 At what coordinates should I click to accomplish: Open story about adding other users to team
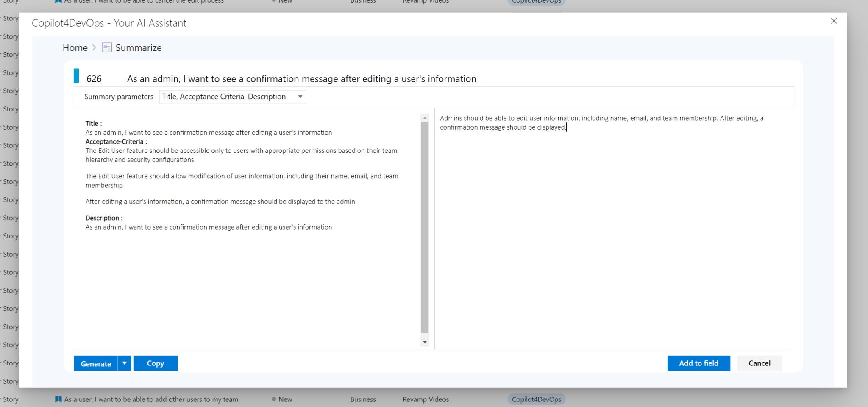(x=151, y=399)
